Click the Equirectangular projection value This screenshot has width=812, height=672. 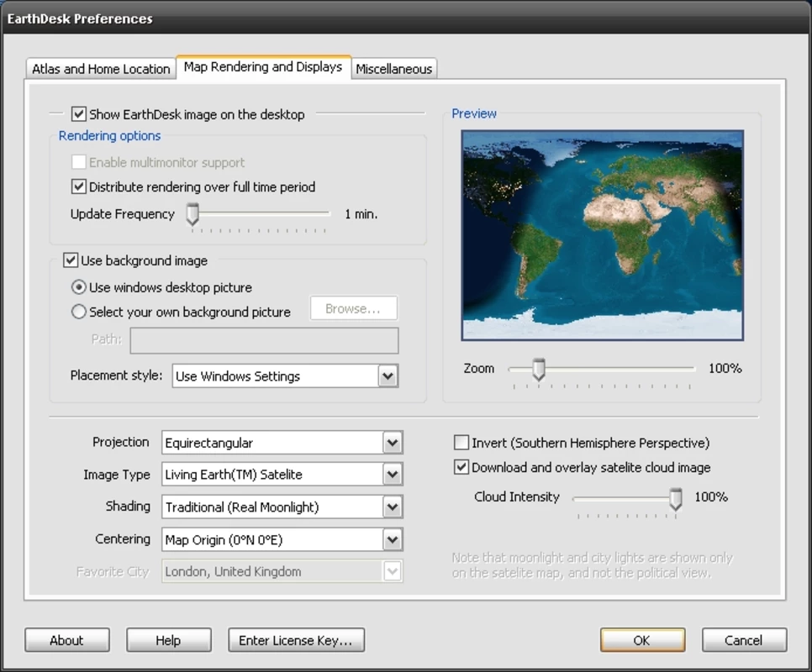click(x=208, y=443)
